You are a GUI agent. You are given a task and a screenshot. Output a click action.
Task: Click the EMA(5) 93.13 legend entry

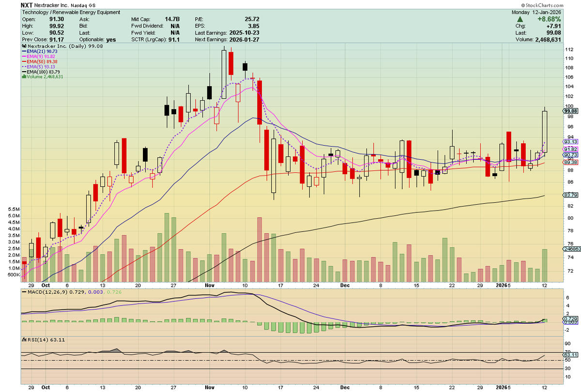39,66
